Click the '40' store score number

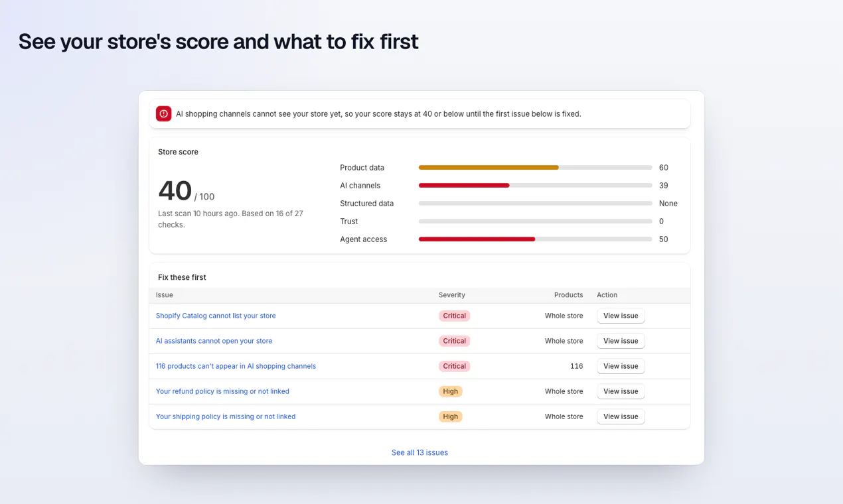(x=175, y=191)
